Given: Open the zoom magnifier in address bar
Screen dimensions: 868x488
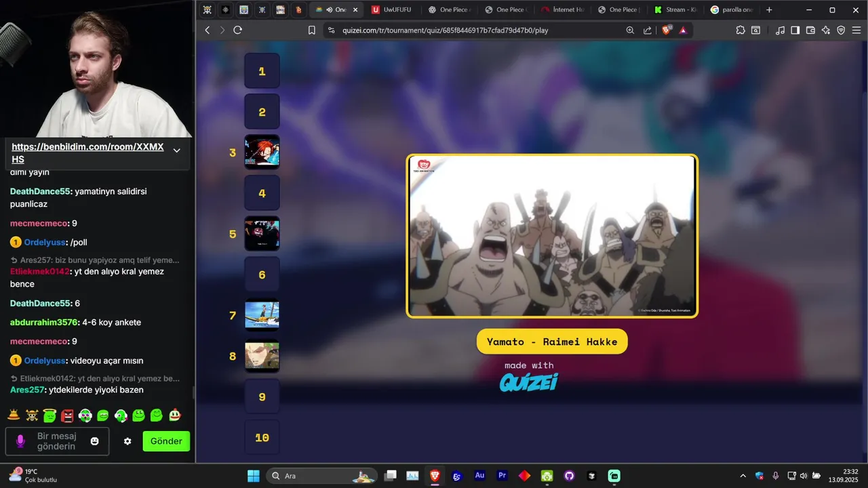Looking at the screenshot, I should [630, 30].
